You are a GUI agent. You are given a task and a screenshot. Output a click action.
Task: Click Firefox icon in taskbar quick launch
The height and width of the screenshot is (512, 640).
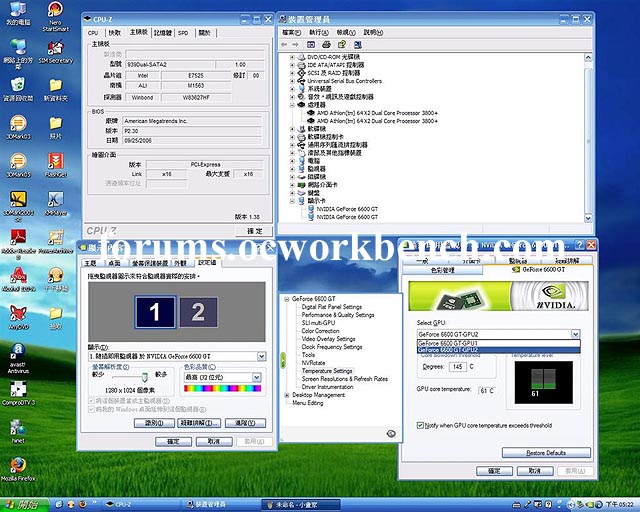[83, 505]
